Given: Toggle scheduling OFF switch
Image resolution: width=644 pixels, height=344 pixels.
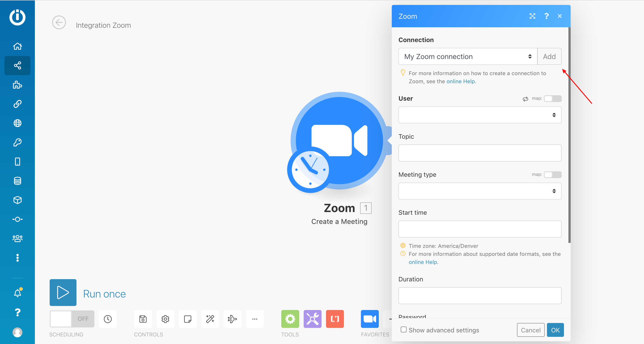Looking at the screenshot, I should (x=72, y=319).
